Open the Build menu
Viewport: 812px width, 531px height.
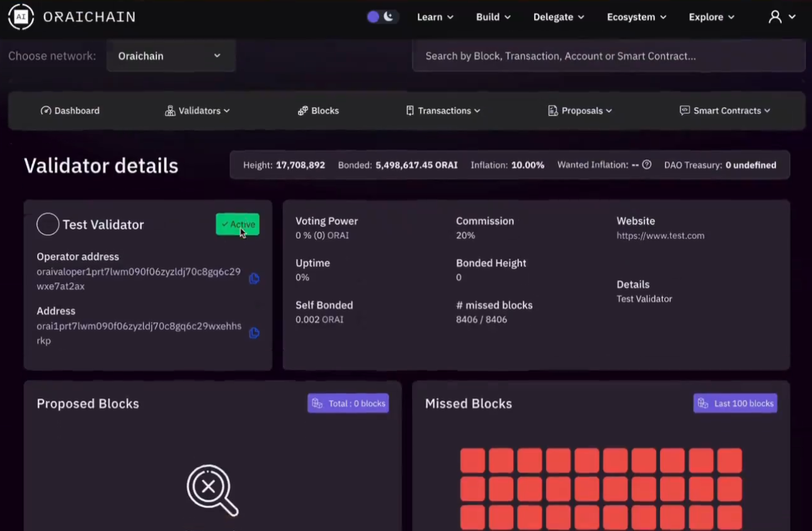pyautogui.click(x=493, y=17)
